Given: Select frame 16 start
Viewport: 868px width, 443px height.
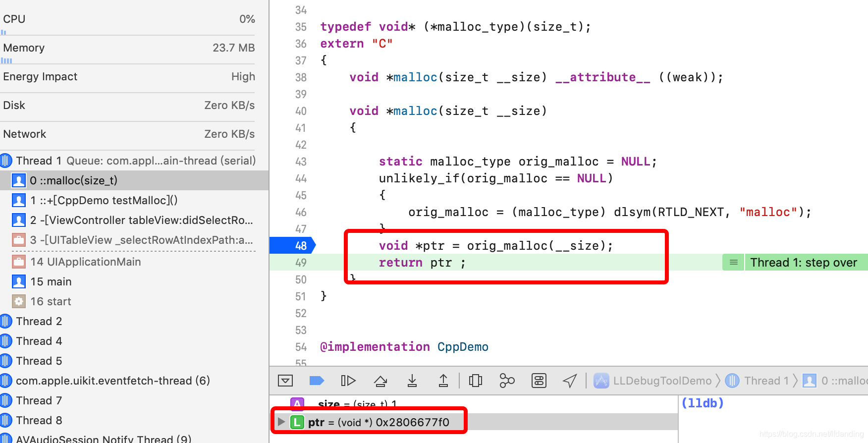Looking at the screenshot, I should pos(134,301).
